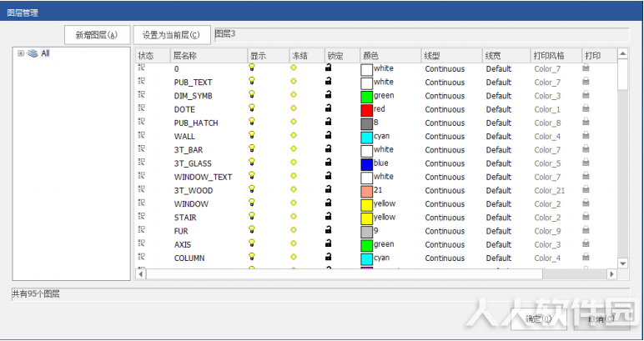Click the freeze sun icon of layer 0

pyautogui.click(x=294, y=68)
